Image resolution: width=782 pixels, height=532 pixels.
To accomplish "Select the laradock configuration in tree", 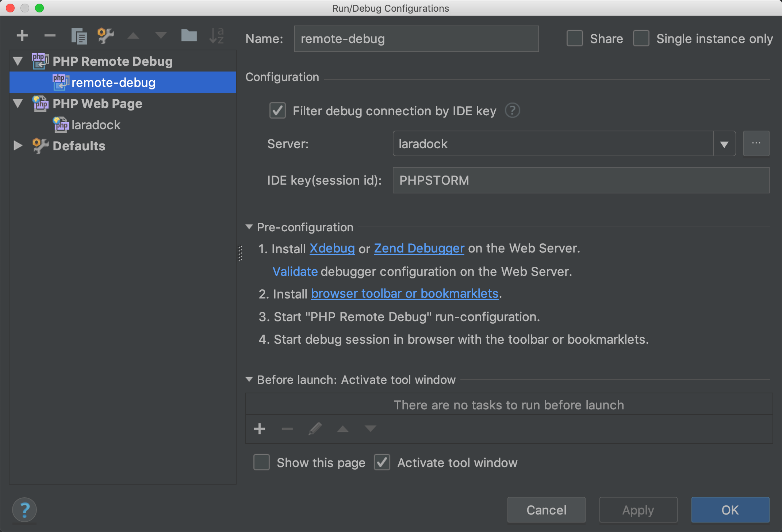I will 96,125.
